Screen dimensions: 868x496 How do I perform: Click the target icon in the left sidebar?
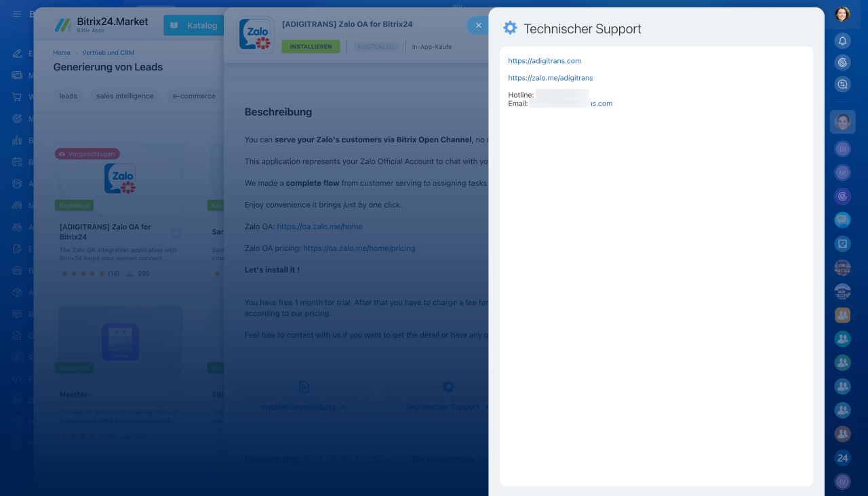pyautogui.click(x=17, y=119)
